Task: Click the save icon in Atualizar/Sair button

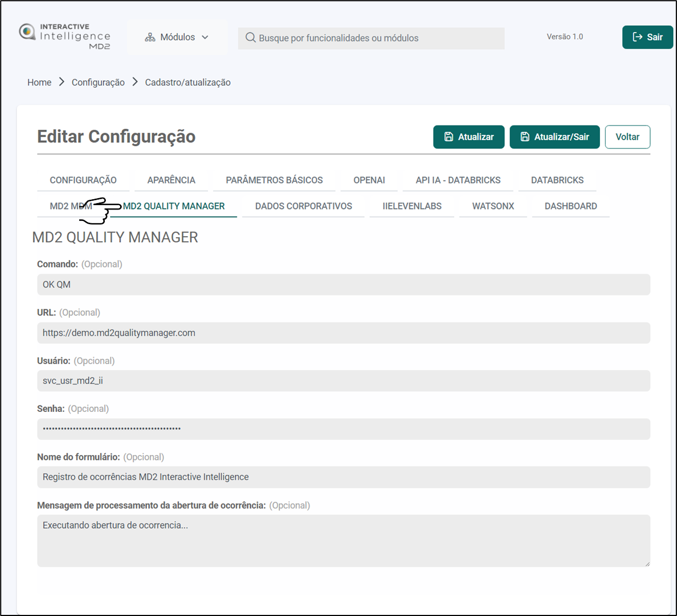Action: tap(525, 137)
